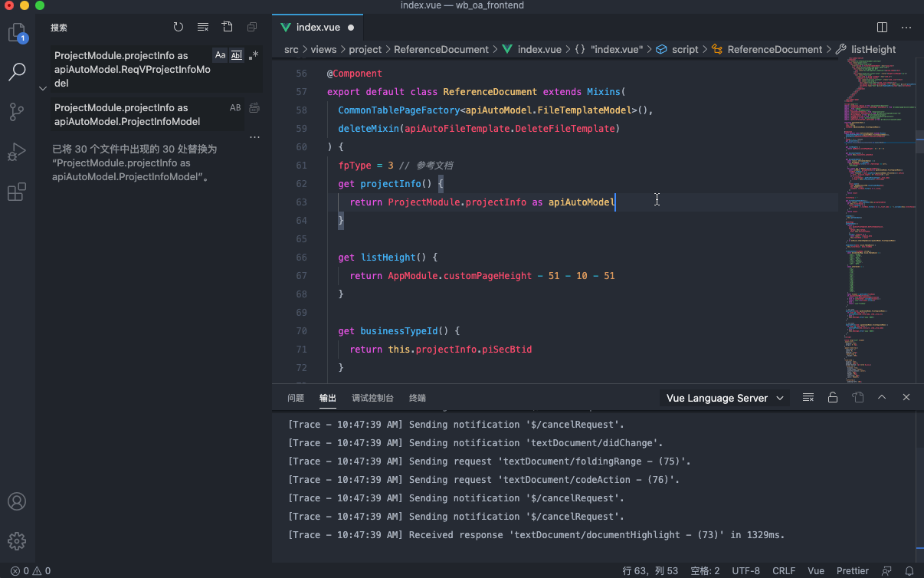Click the Replace All icon beside replace field

coord(254,108)
